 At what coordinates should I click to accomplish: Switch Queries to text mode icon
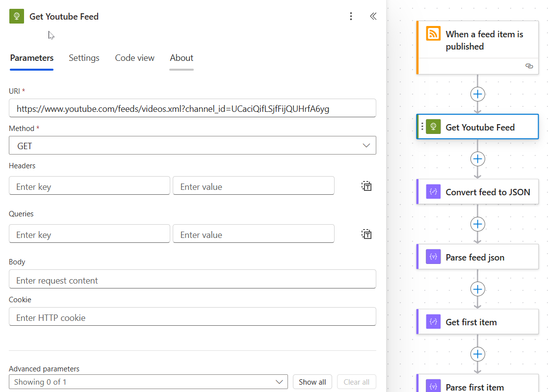coord(366,234)
